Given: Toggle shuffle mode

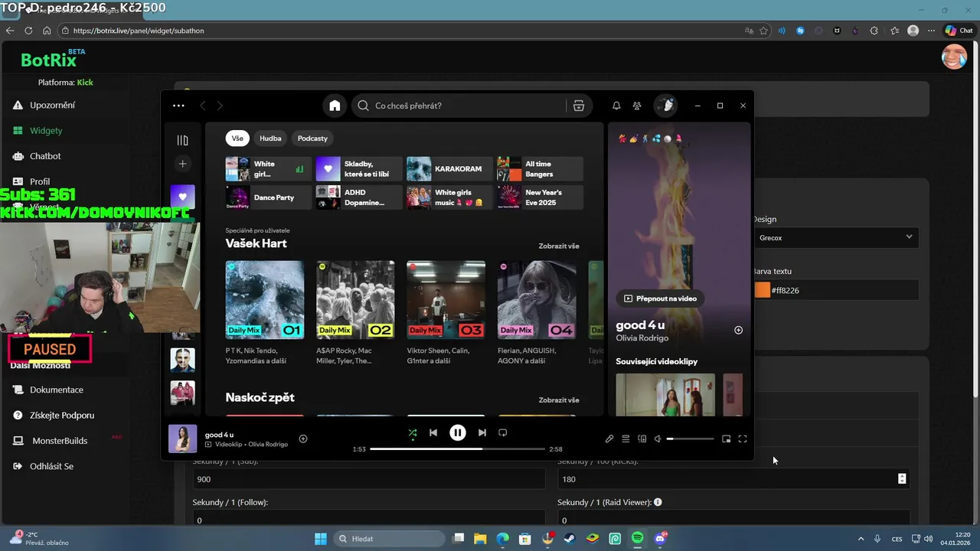Looking at the screenshot, I should click(x=412, y=432).
